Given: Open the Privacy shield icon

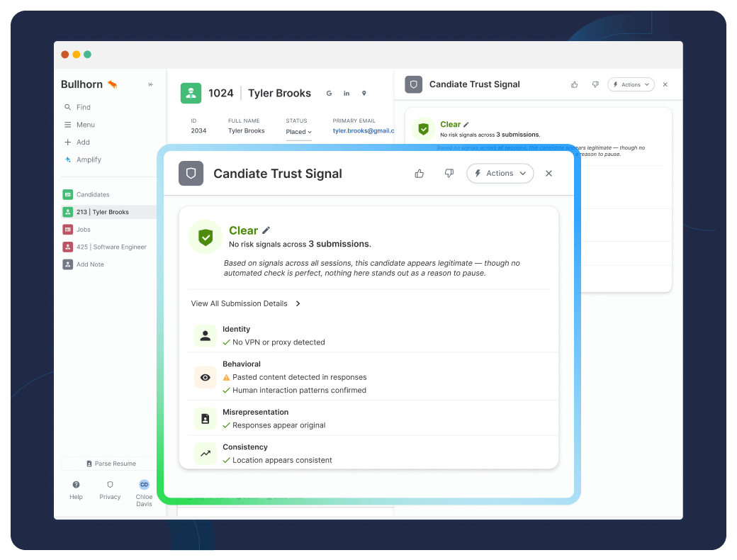Looking at the screenshot, I should coord(110,485).
